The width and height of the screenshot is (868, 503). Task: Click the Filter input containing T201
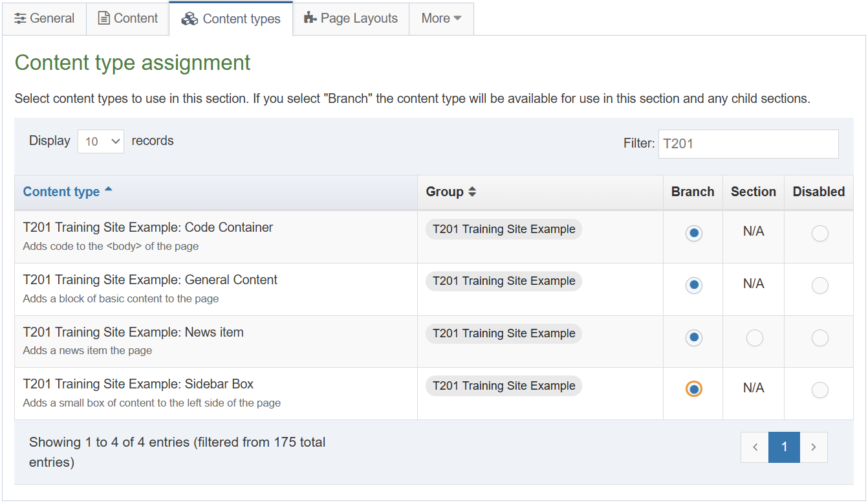pos(748,144)
